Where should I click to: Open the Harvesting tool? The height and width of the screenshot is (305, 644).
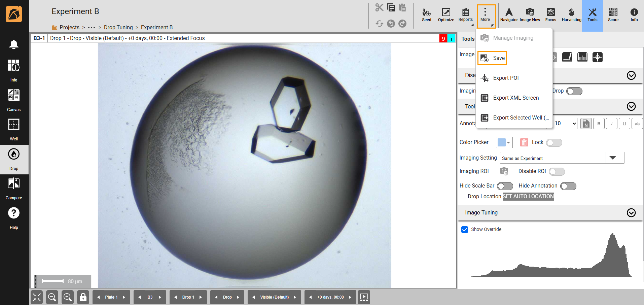pos(571,15)
